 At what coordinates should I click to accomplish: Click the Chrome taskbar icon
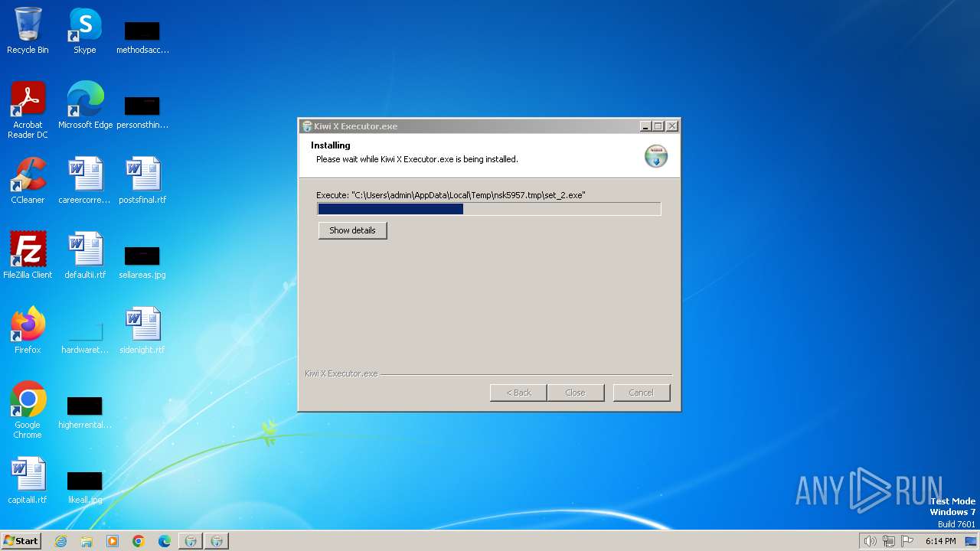click(x=139, y=541)
